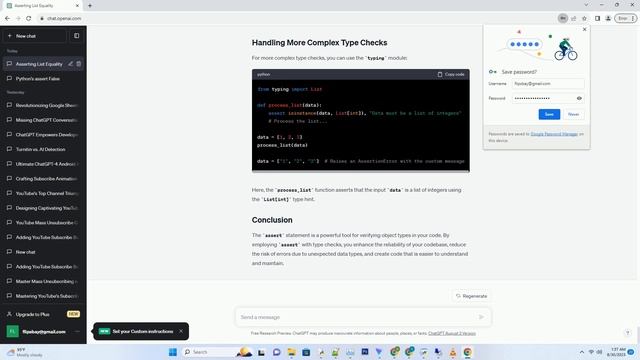The image size is (640, 360).
Task: Open the sidebar chat titled New chat
Action: tap(43, 252)
